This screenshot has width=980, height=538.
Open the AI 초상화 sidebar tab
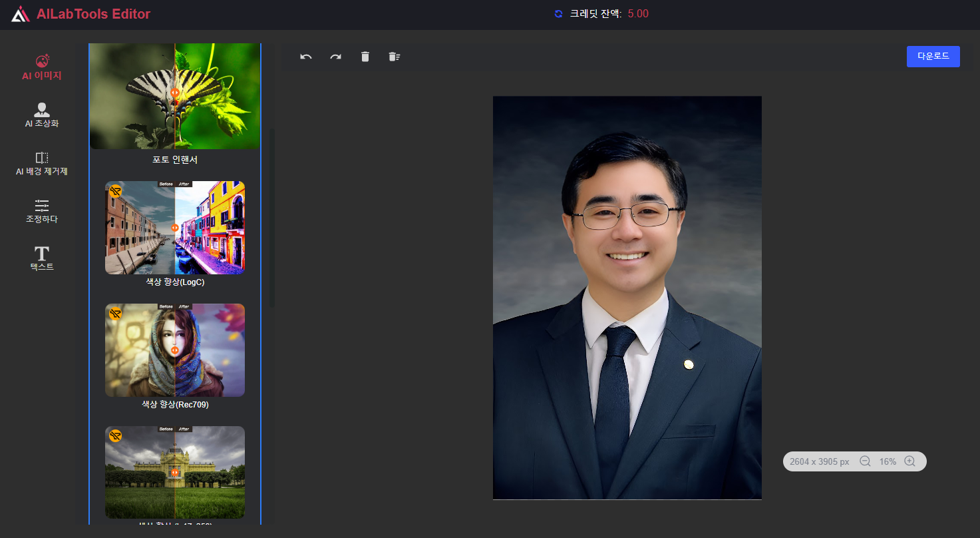click(x=42, y=115)
